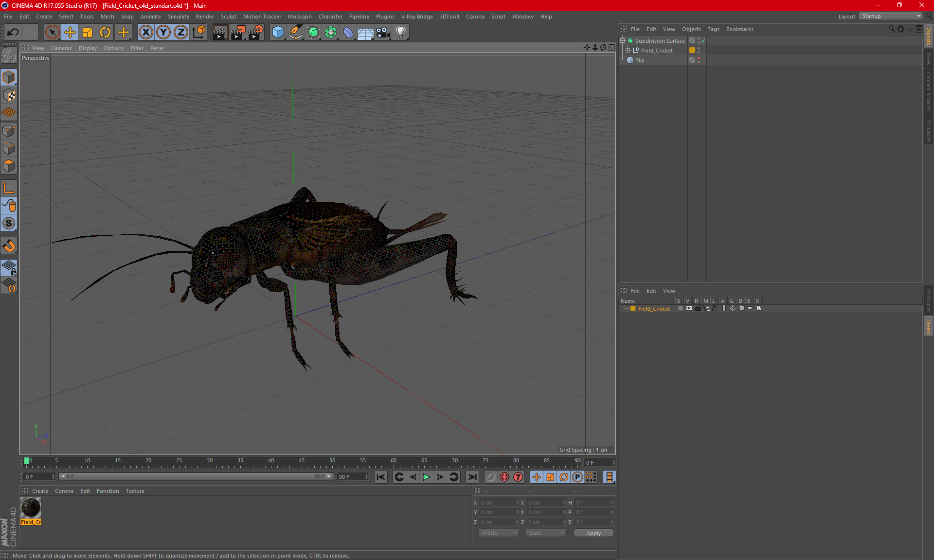The width and height of the screenshot is (934, 560).
Task: Add a Cube primitive object
Action: click(x=278, y=32)
